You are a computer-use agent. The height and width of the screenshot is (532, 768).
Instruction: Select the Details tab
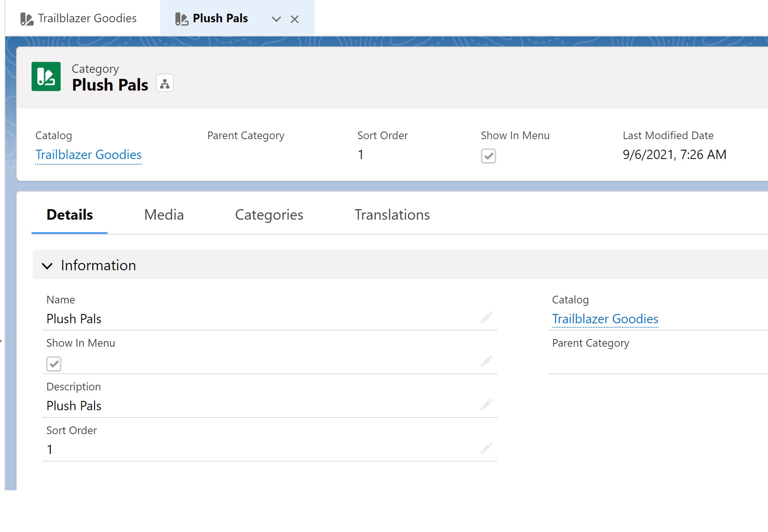point(70,215)
